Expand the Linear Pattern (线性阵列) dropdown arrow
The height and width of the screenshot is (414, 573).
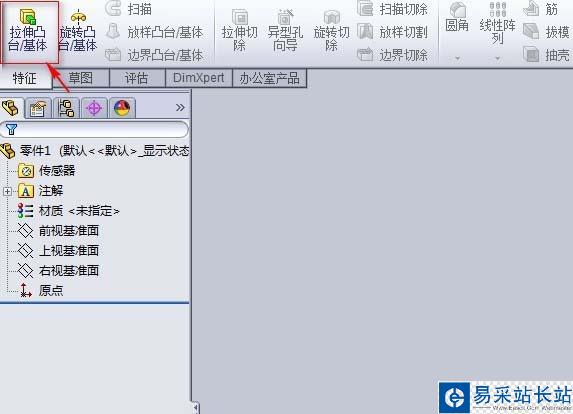[x=498, y=58]
